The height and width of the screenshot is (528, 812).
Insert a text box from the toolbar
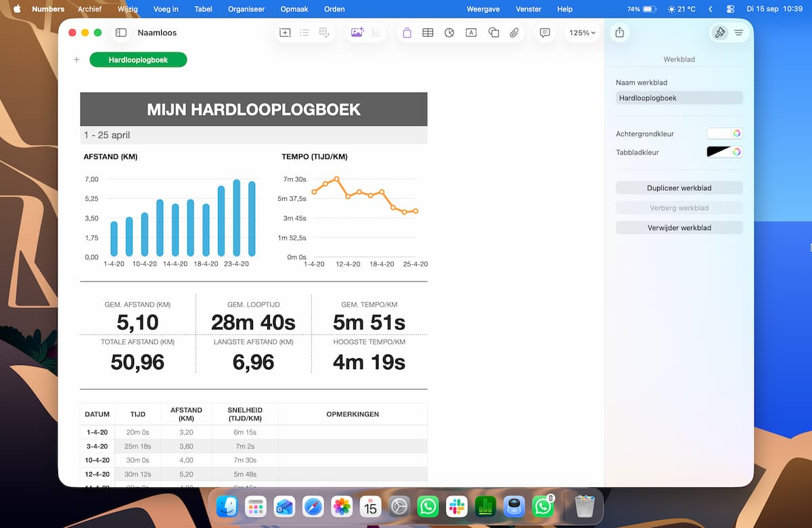472,32
